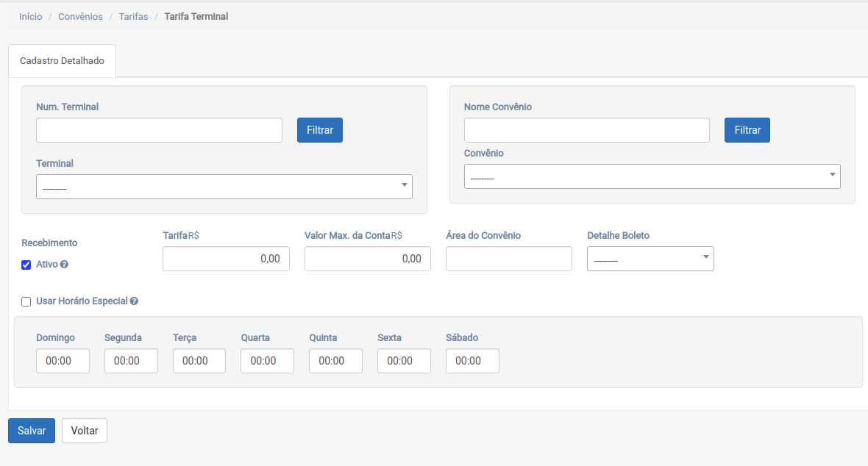
Task: Uncheck the Ativo checkbox
Action: click(26, 265)
